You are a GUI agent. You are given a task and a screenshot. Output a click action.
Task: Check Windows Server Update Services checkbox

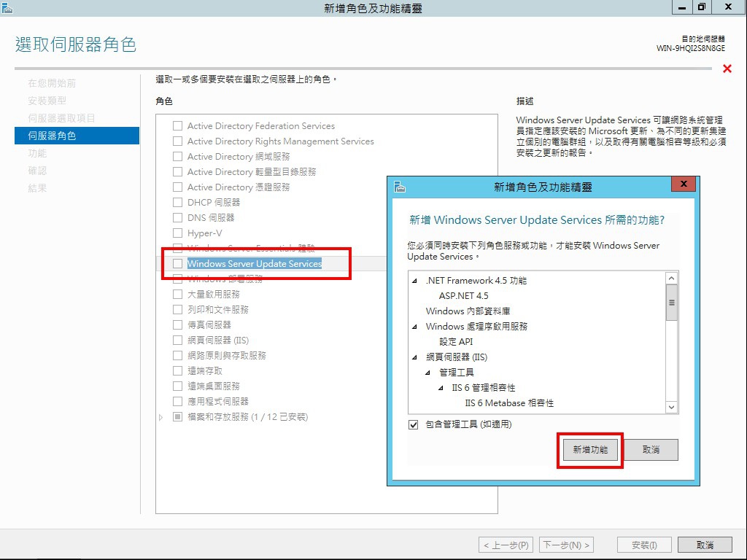(x=178, y=263)
